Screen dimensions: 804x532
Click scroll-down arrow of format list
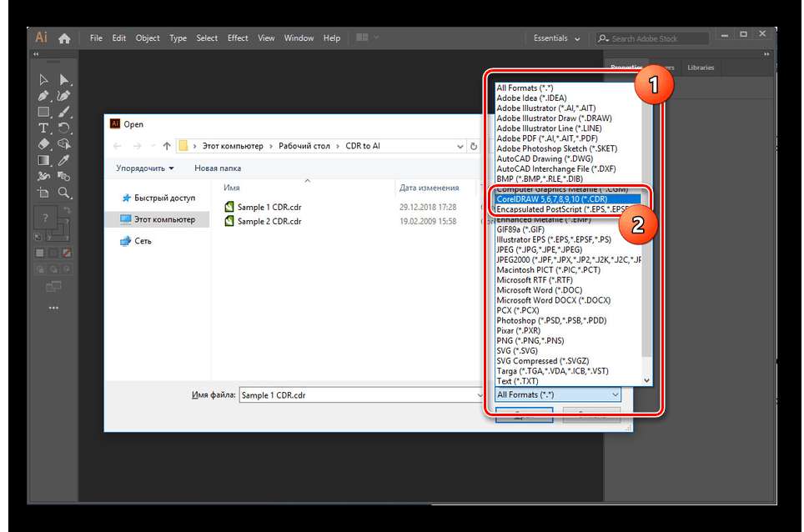[x=646, y=381]
